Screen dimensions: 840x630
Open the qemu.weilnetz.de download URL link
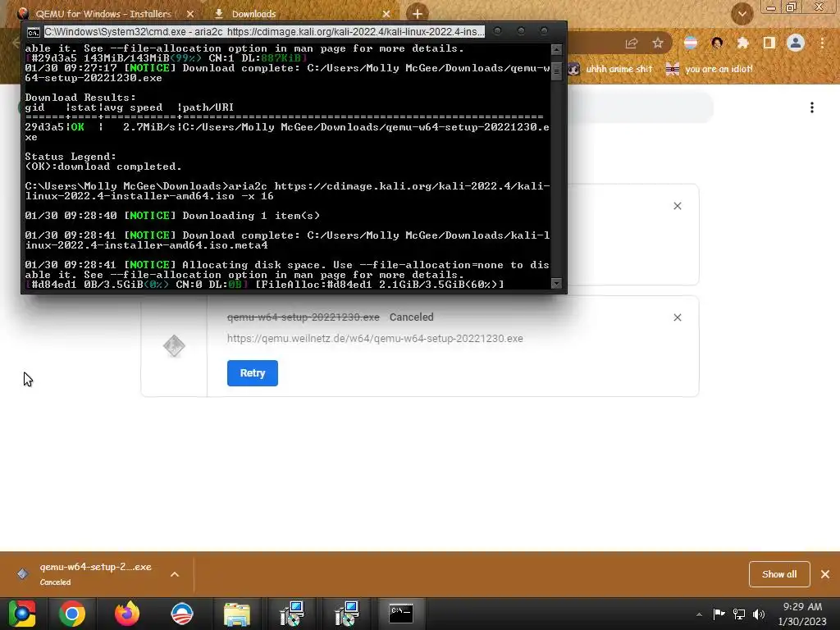click(x=375, y=339)
